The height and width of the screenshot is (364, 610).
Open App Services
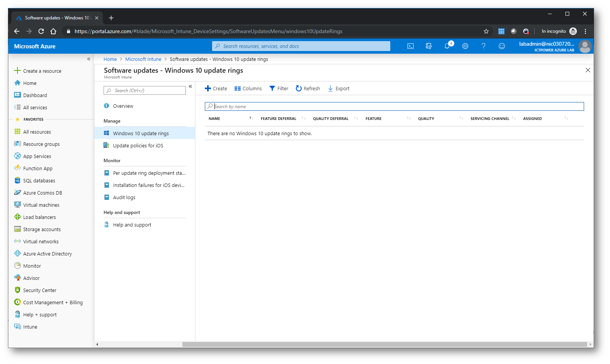point(33,156)
